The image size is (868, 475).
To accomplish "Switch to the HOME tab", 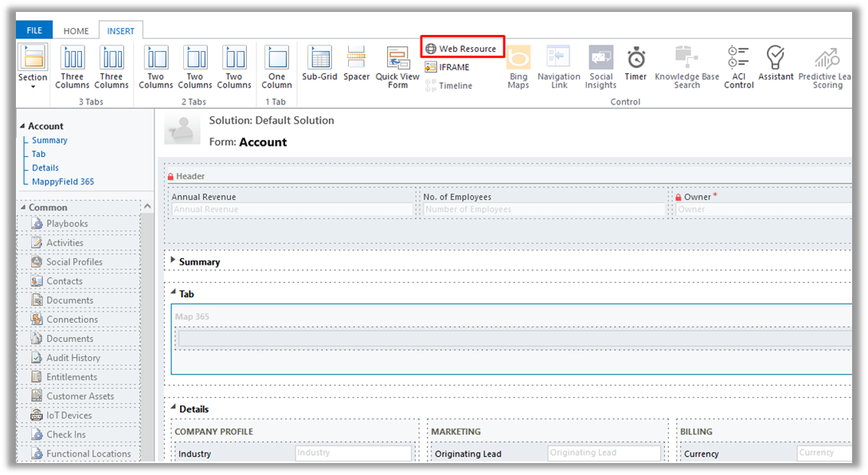I will click(76, 31).
